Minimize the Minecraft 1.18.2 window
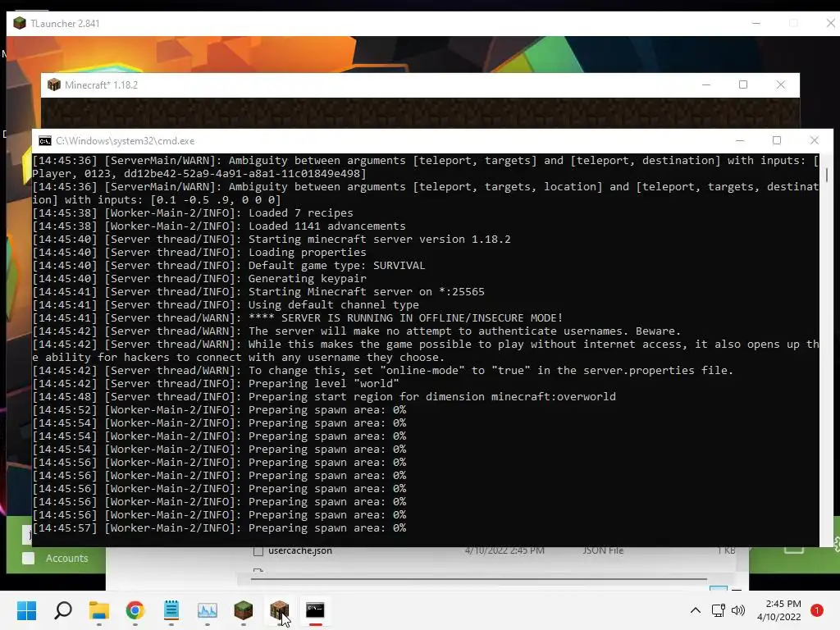Image resolution: width=840 pixels, height=630 pixels. pyautogui.click(x=706, y=84)
